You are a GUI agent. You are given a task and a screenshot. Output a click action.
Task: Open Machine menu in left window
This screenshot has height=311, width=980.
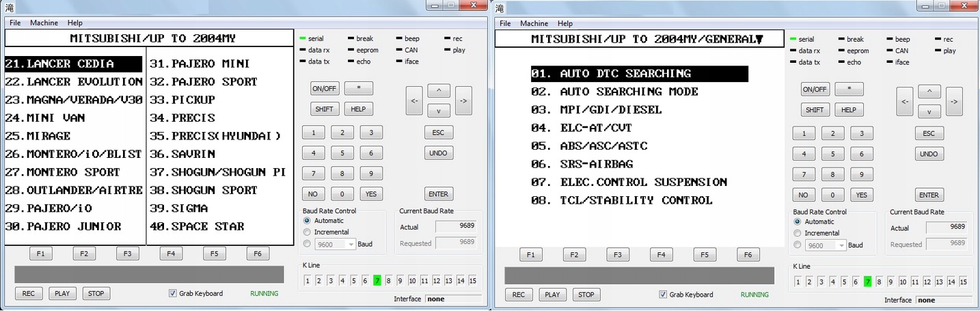(x=44, y=23)
